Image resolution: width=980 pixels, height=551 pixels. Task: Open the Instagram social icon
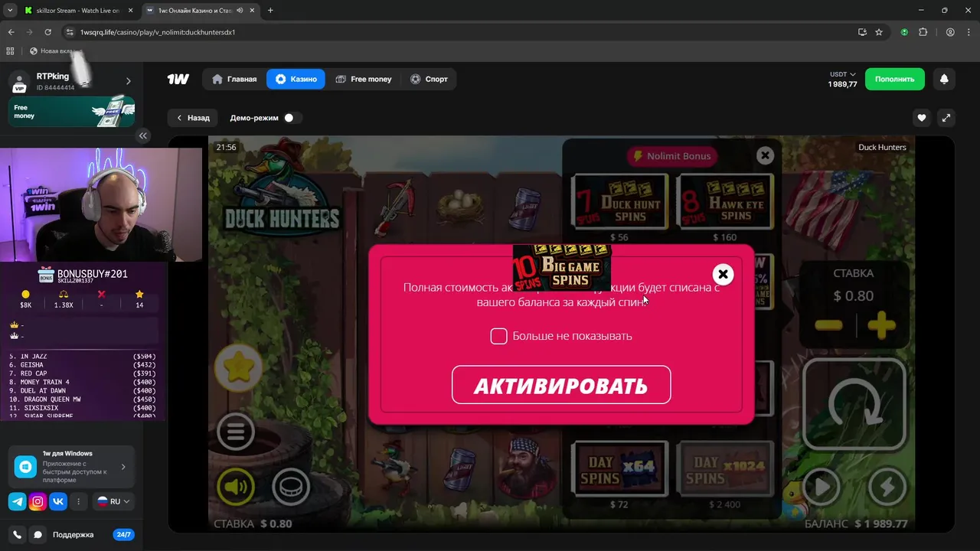[38, 502]
